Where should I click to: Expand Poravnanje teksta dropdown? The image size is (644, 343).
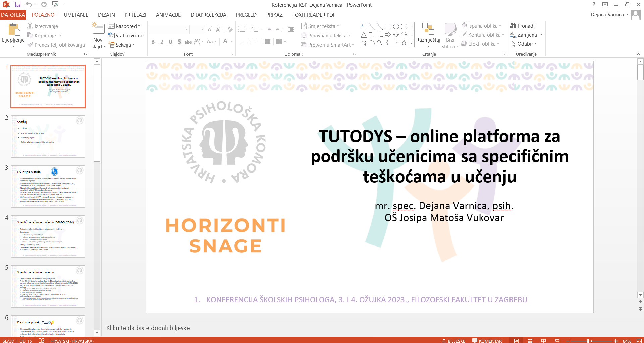pyautogui.click(x=325, y=35)
